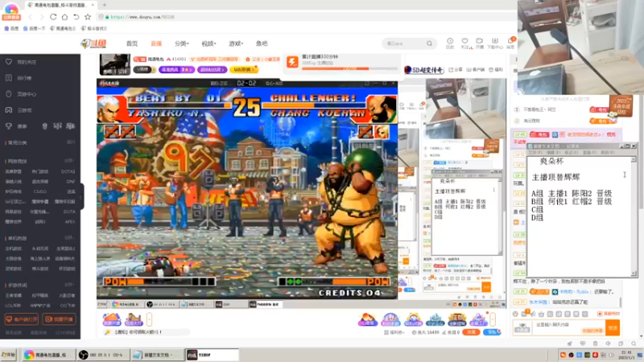This screenshot has height=362, width=644.
Task: Click the taskbar clock
Action: (x=627, y=355)
